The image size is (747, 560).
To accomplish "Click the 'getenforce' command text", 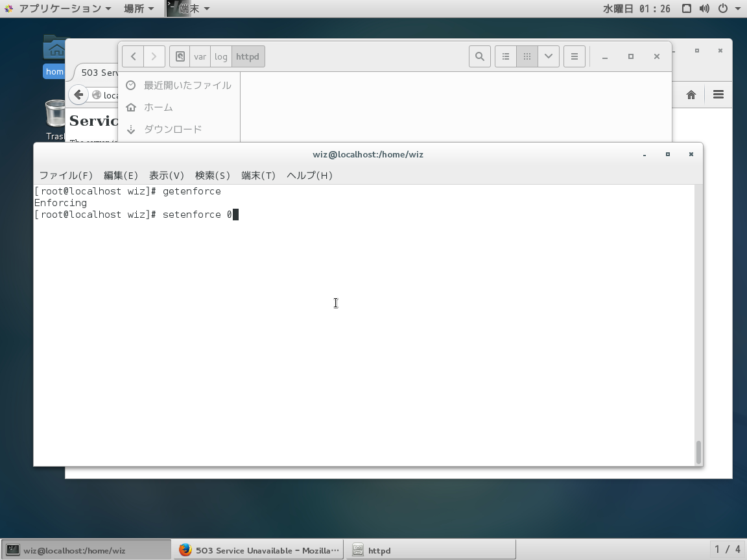I will (x=191, y=191).
